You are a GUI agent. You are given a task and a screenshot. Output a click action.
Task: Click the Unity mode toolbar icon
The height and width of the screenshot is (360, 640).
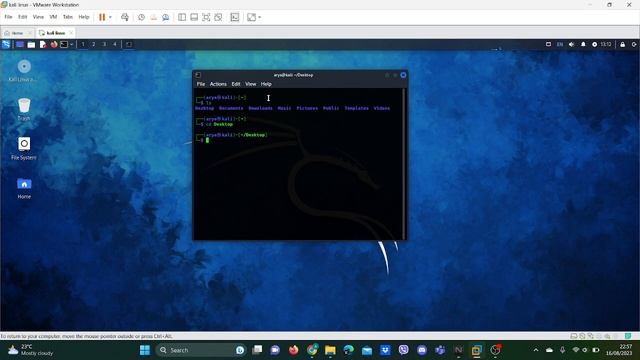point(218,17)
